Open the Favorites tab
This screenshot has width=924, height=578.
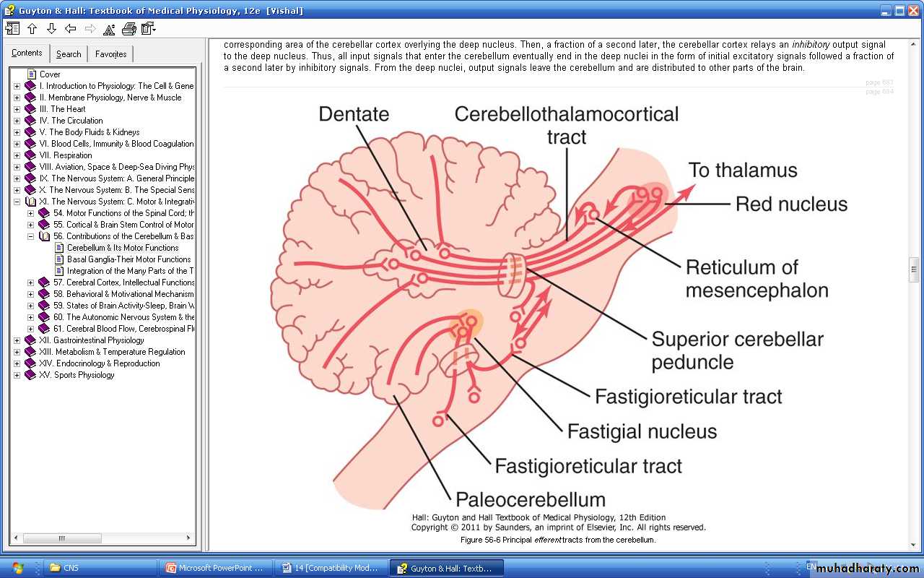point(110,54)
